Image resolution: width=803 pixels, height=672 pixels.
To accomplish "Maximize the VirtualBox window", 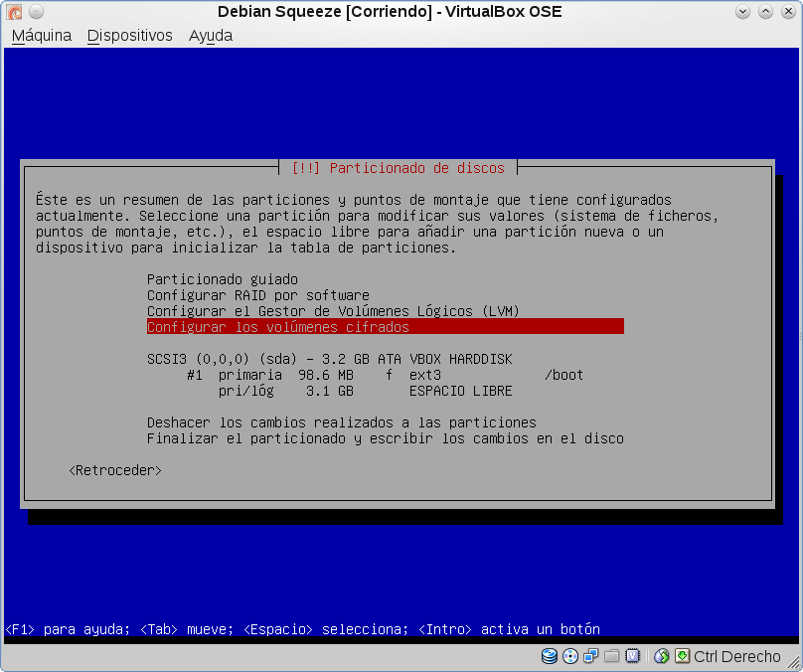I will click(x=765, y=11).
